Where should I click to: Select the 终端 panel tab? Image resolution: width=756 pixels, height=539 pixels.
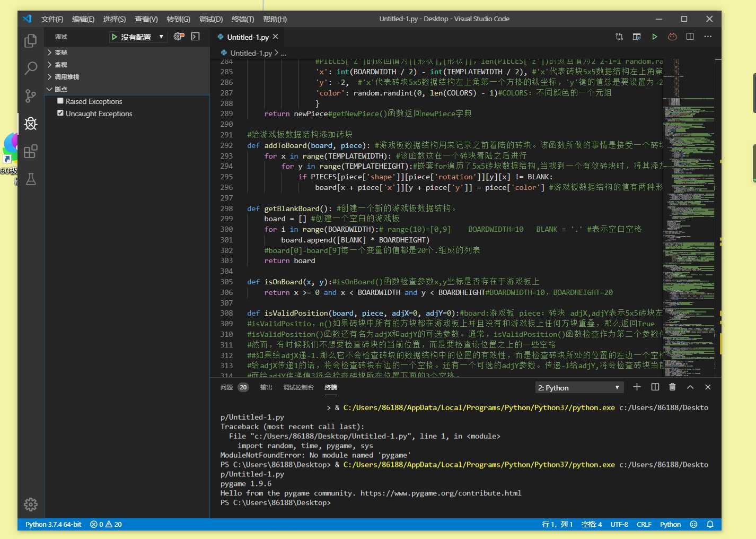tap(331, 387)
